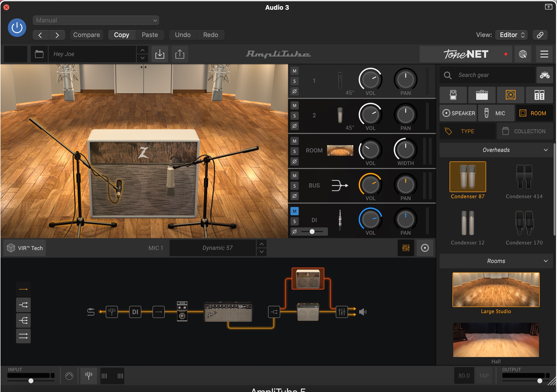Mute mic channel 1
The height and width of the screenshot is (392, 557).
(x=294, y=71)
